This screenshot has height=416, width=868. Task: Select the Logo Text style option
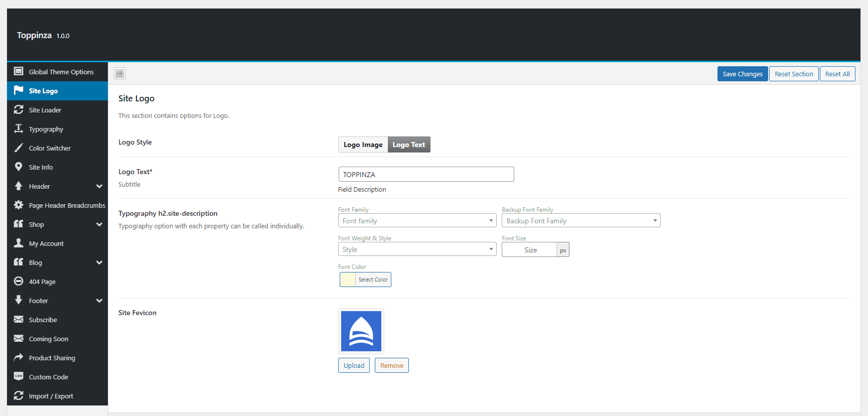click(x=409, y=145)
